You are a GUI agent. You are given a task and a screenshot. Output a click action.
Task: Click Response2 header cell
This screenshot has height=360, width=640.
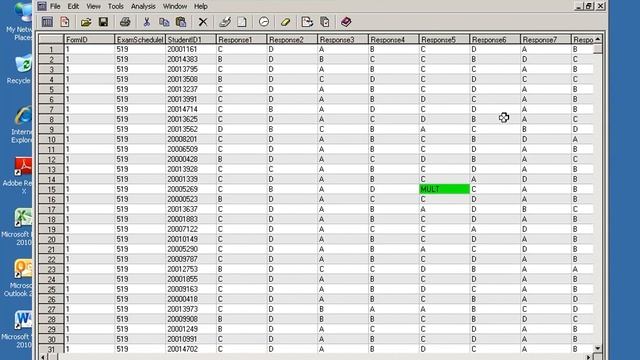coord(292,40)
